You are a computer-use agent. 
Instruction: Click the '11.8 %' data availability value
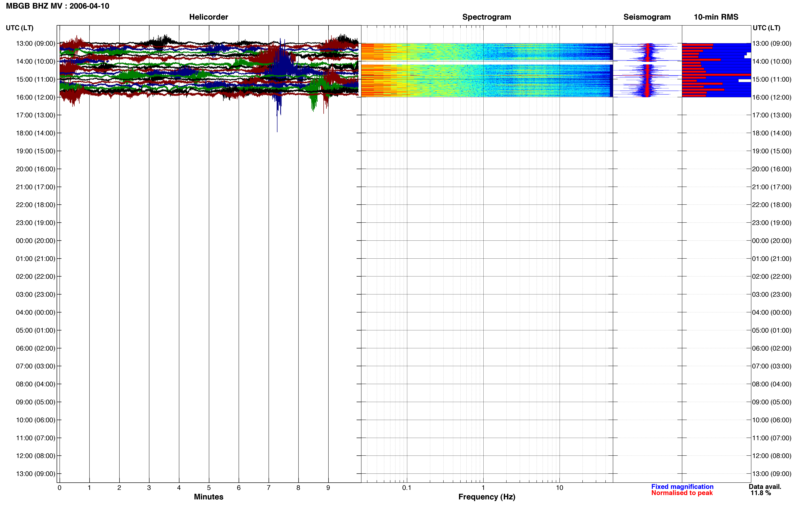761,493
